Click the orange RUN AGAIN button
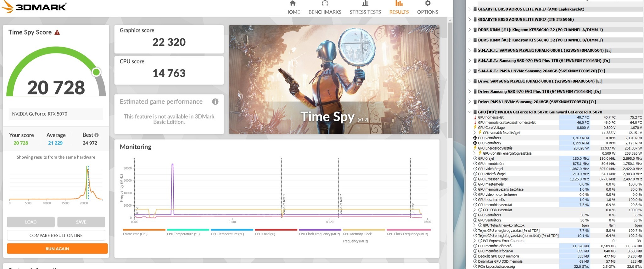Screen dimensions: 644x269 57,249
